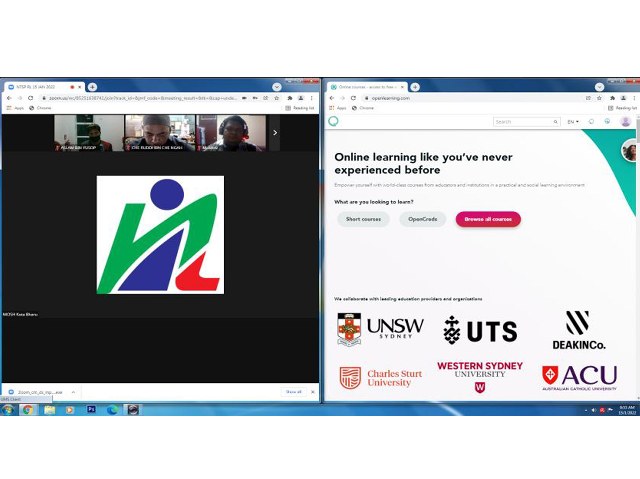Viewport: 640px width, 479px height.
Task: Open Chrome profile icon in Zoom window
Action: tap(301, 98)
